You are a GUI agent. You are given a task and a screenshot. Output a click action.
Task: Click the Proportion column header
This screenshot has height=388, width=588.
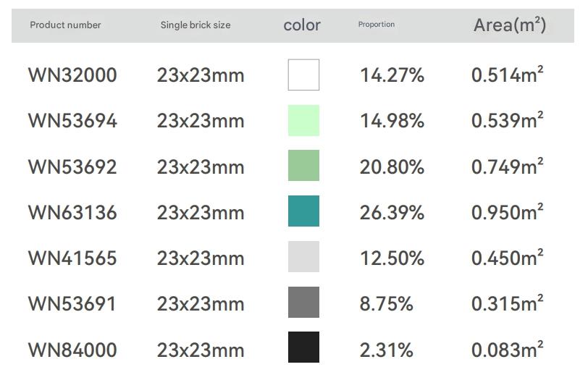376,25
